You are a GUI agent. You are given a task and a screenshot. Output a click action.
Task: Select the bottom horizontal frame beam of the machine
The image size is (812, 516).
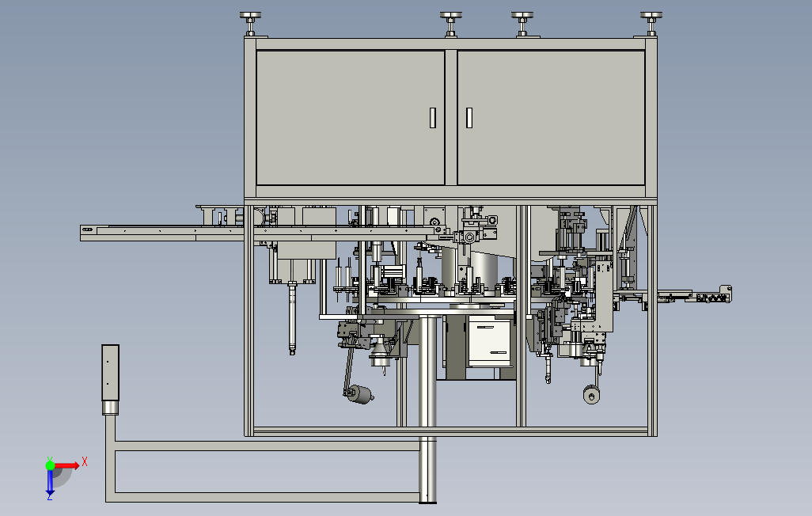click(x=450, y=431)
